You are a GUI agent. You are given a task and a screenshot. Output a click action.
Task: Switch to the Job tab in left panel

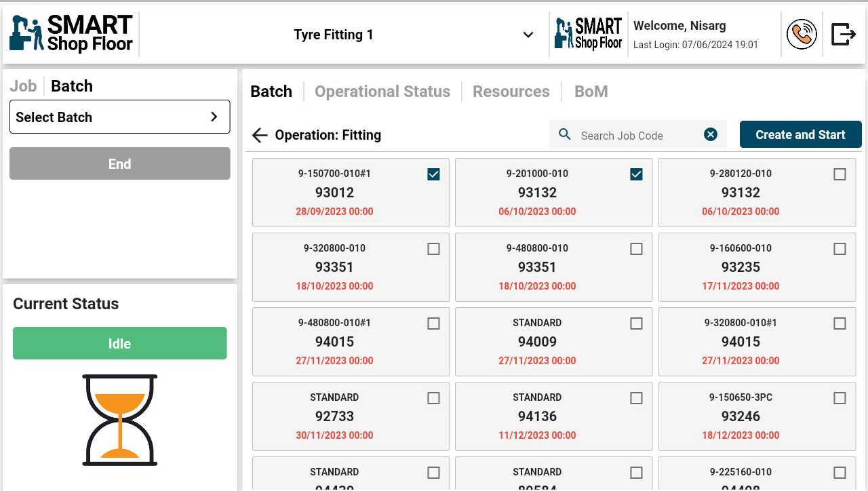pos(23,86)
